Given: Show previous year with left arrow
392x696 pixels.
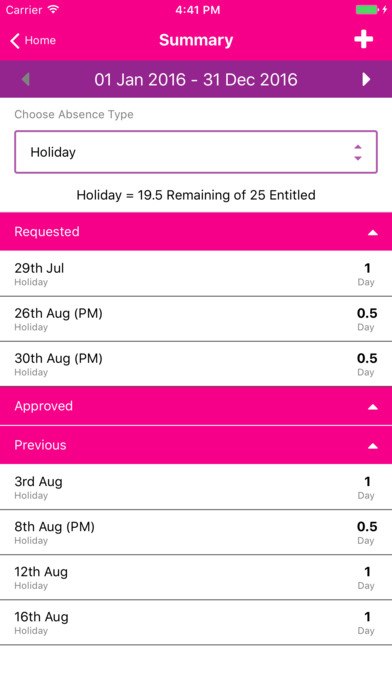Looking at the screenshot, I should point(26,79).
